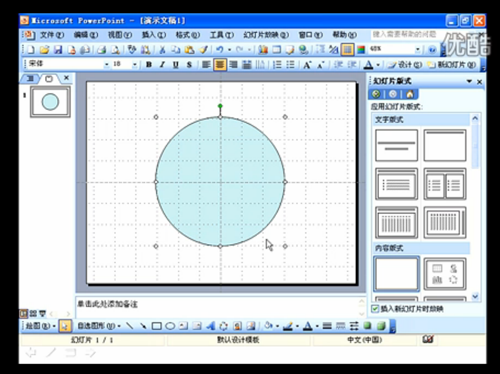Viewport: 500px width, 374px height.
Task: Toggle the Italic formatting button
Action: tap(162, 65)
